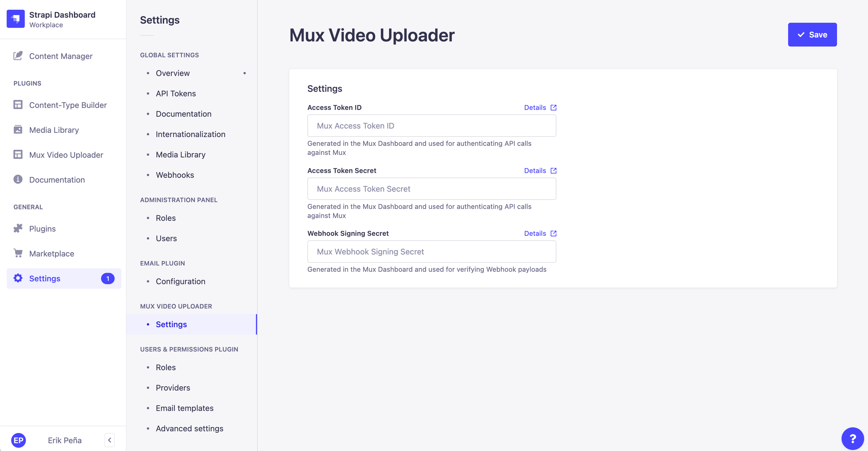Screen dimensions: 868x451
Task: Go to Marketplace in main navigation
Action: 64,254
